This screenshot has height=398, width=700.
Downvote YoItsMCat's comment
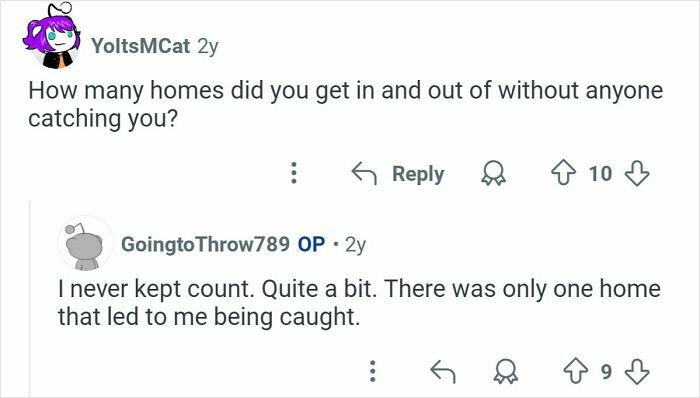click(636, 173)
